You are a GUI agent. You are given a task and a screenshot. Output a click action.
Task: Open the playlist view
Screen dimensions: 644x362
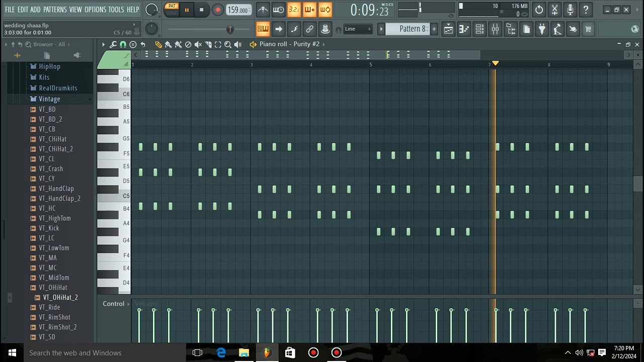(448, 29)
